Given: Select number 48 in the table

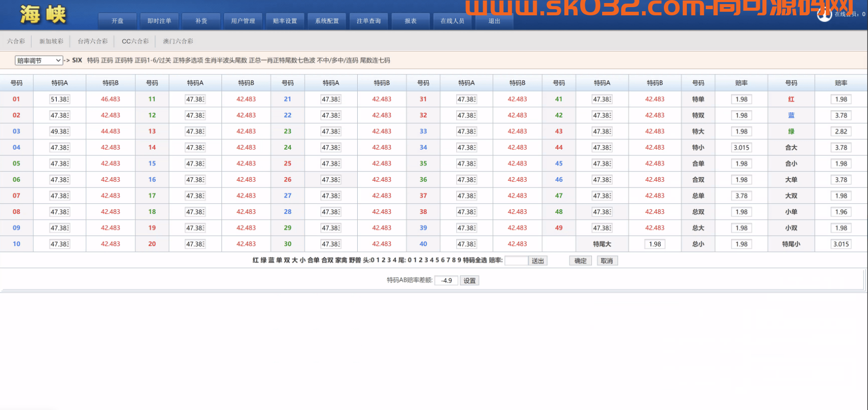Looking at the screenshot, I should [559, 212].
